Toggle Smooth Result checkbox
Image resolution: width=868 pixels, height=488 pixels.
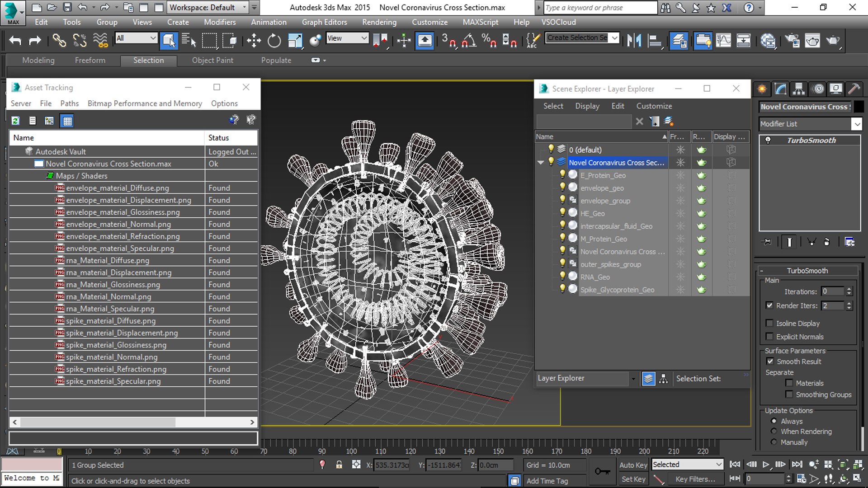(770, 361)
